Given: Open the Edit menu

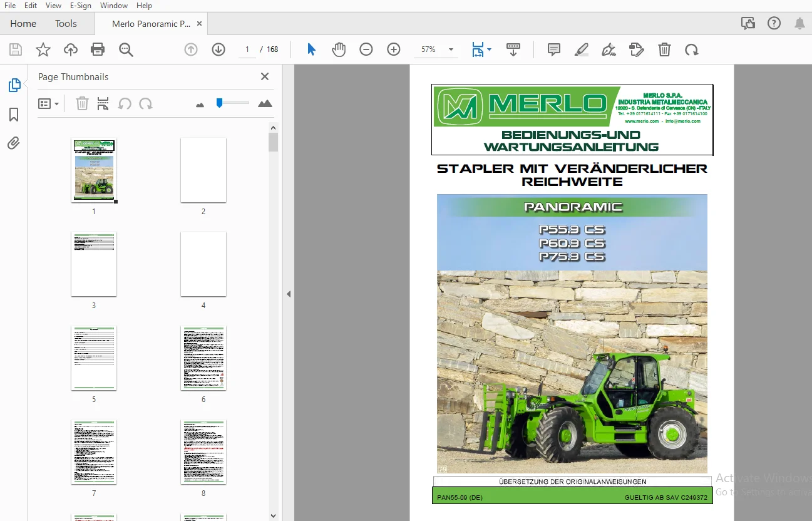Looking at the screenshot, I should (31, 5).
